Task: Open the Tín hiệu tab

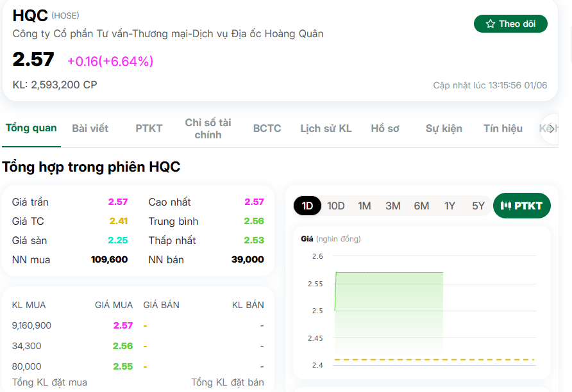Action: coord(503,128)
